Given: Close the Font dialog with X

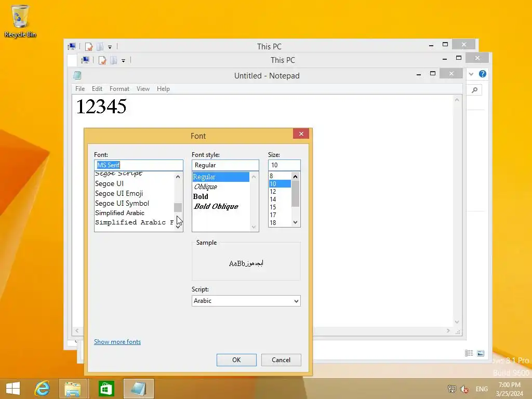Looking at the screenshot, I should click(301, 134).
